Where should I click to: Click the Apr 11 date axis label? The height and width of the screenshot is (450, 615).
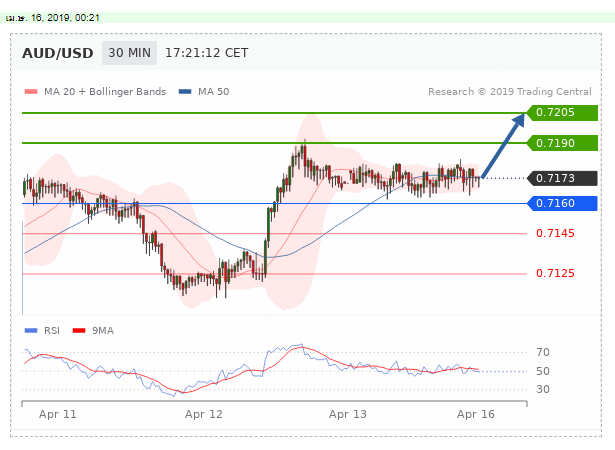(x=58, y=414)
